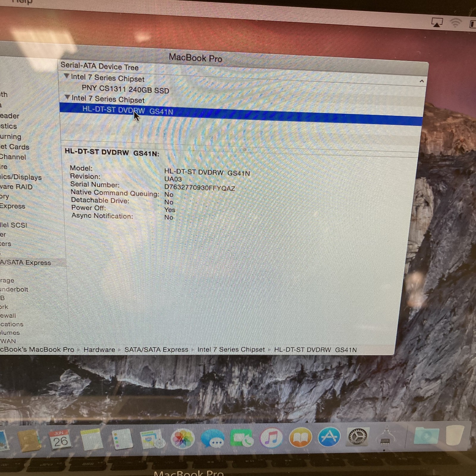The height and width of the screenshot is (476, 476).
Task: Click the System Information chip icon in Dock
Action: [385, 436]
